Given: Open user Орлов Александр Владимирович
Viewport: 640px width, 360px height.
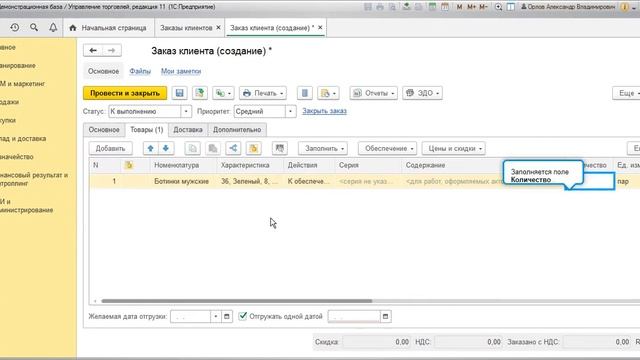Looking at the screenshot, I should tap(568, 7).
